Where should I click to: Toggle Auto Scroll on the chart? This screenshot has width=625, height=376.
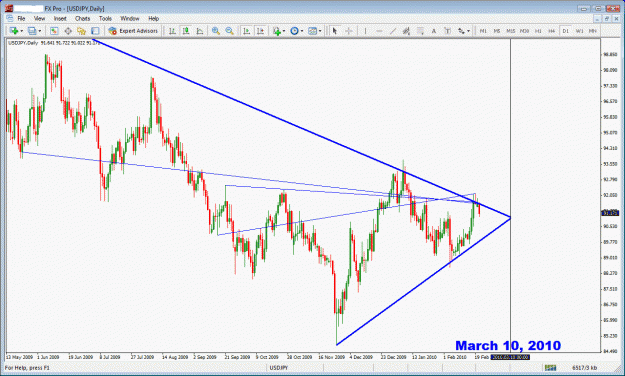247,31
